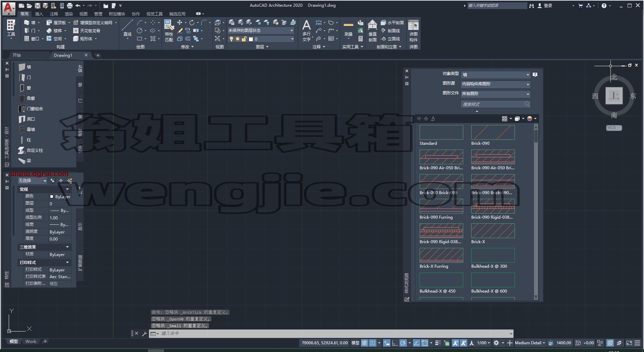
Task: Toggle clean screen button in status bar
Action: tap(629, 343)
